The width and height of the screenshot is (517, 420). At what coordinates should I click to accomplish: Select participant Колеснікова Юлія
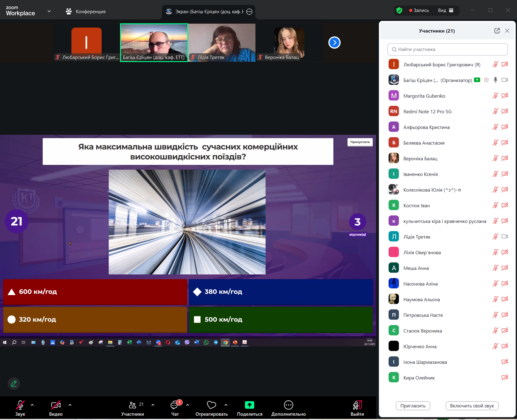point(448,190)
